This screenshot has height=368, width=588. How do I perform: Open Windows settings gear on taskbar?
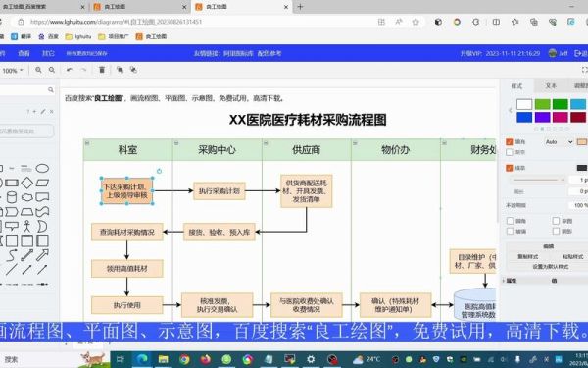pyautogui.click(x=311, y=360)
